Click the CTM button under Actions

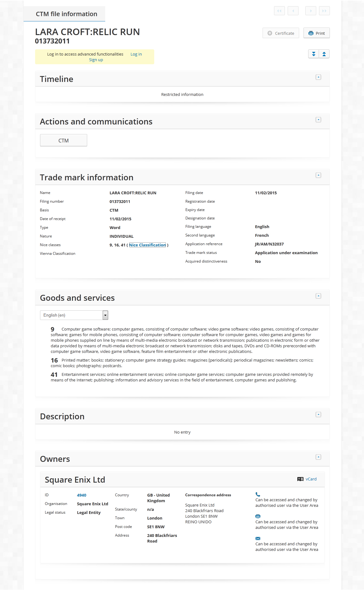pyautogui.click(x=64, y=141)
